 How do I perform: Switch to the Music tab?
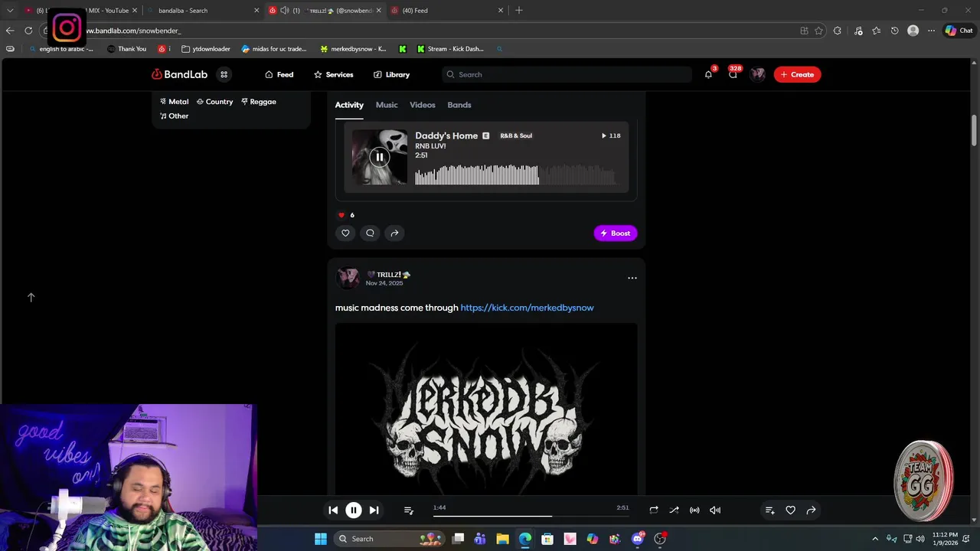[387, 105]
